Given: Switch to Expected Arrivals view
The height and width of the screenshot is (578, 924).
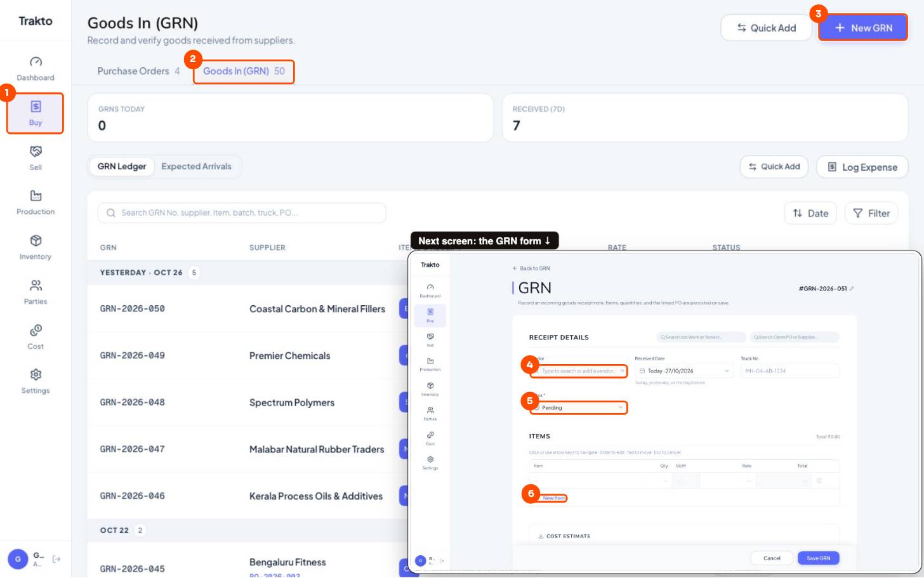Looking at the screenshot, I should [x=196, y=166].
